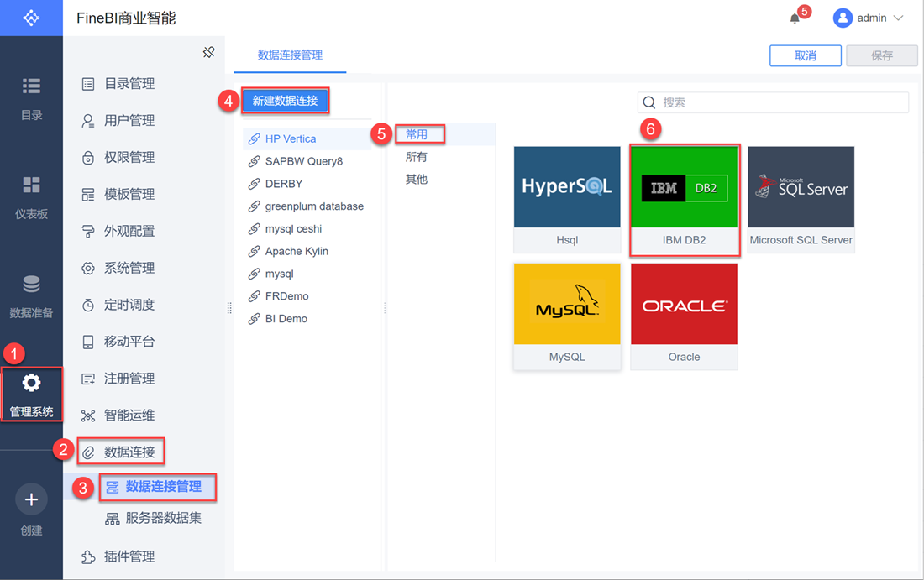The height and width of the screenshot is (580, 924).
Task: Choose the 所有 all category
Action: 417,157
